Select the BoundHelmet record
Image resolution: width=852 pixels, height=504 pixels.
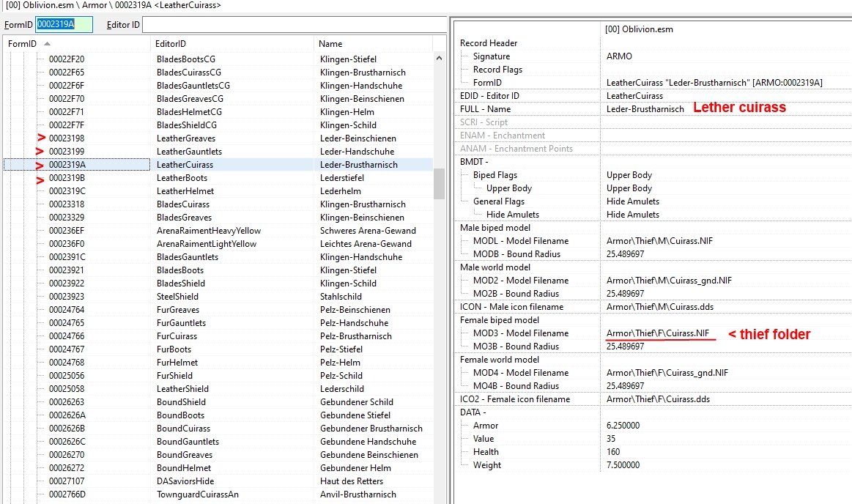(218, 468)
